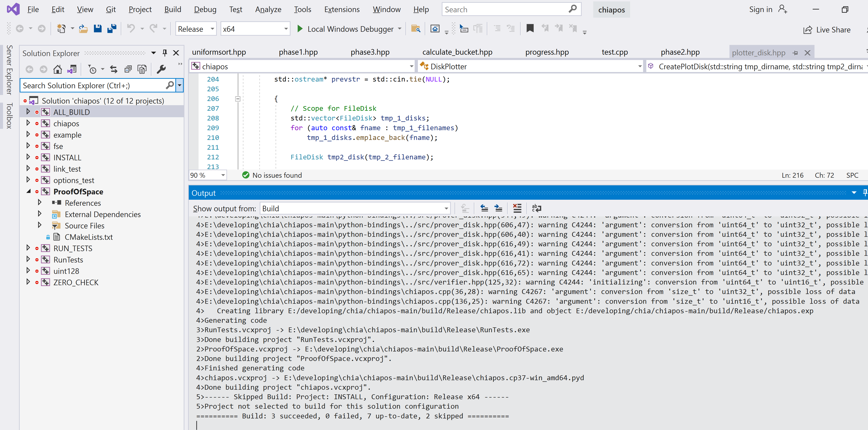Click the Pending Changes Filter clock icon
Image resolution: width=868 pixels, height=430 pixels.
click(x=92, y=70)
